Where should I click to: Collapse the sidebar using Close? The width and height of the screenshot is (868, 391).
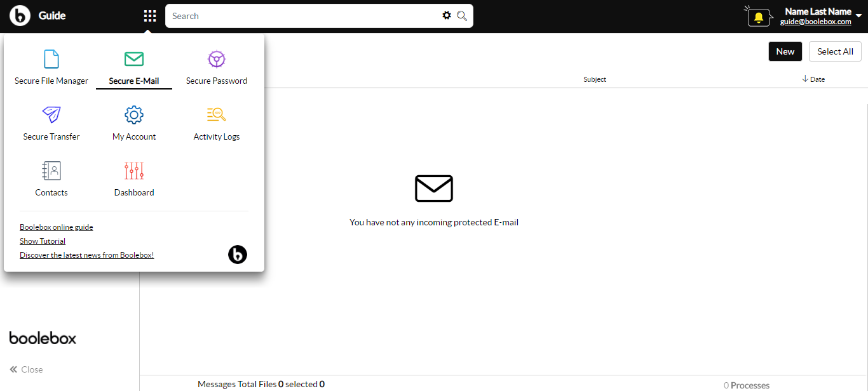[x=26, y=369]
